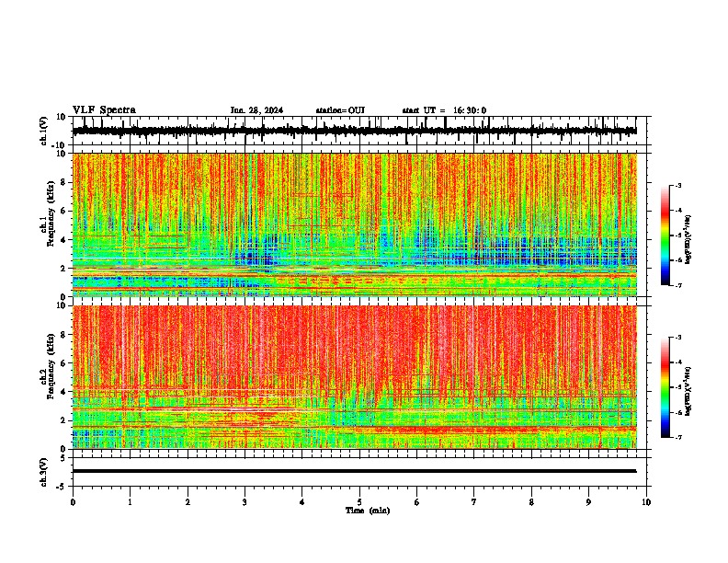The image size is (728, 563).
Task: Click the ch.1 spectrogram plot
Action: coord(355,224)
